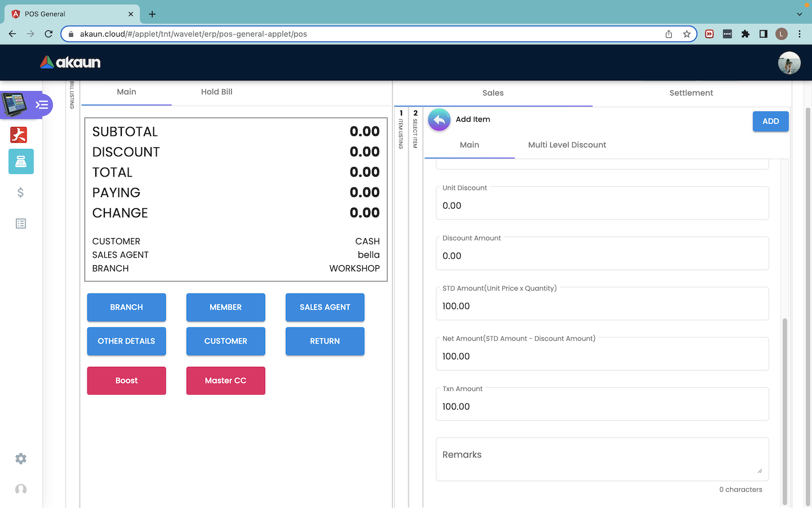The image size is (812, 508).
Task: Bookmark this page with the star
Action: (686, 34)
